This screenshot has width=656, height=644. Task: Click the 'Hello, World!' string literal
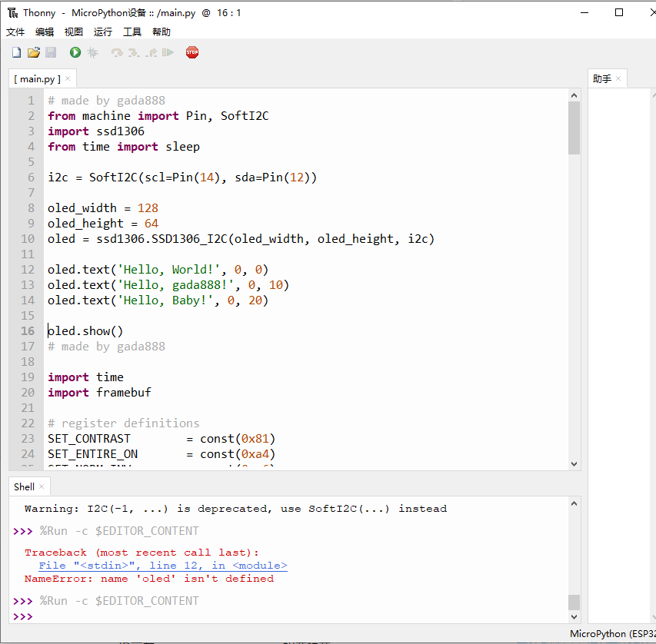coord(168,270)
